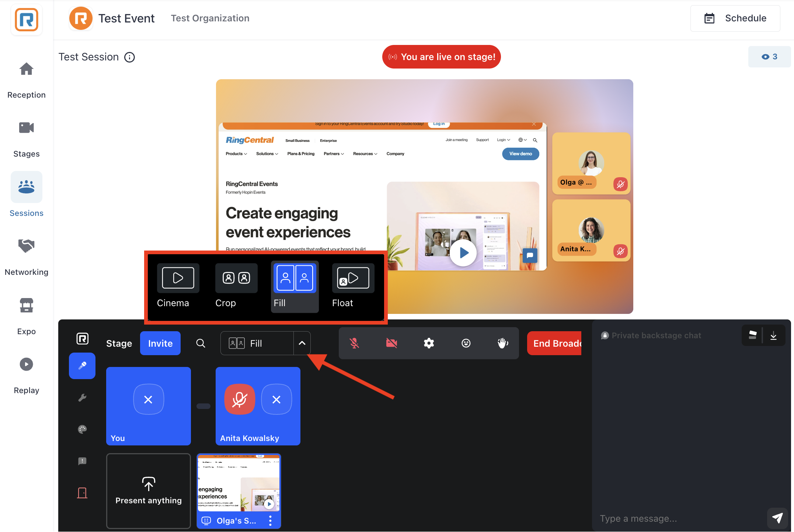Click the Invite button

(160, 343)
